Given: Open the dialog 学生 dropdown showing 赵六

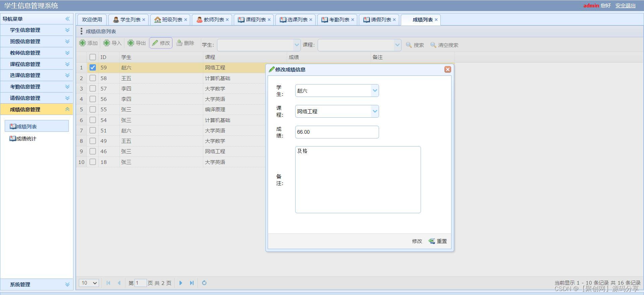Looking at the screenshot, I should (375, 91).
